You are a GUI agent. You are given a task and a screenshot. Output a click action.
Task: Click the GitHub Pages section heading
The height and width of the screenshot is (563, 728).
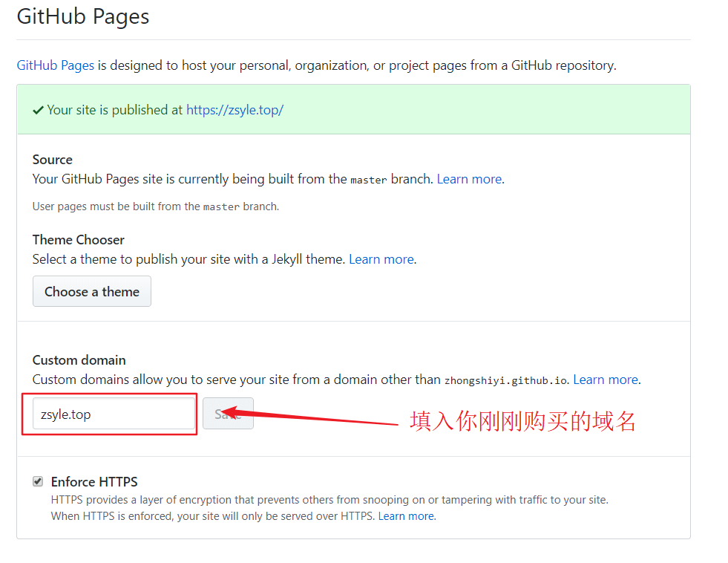click(83, 16)
